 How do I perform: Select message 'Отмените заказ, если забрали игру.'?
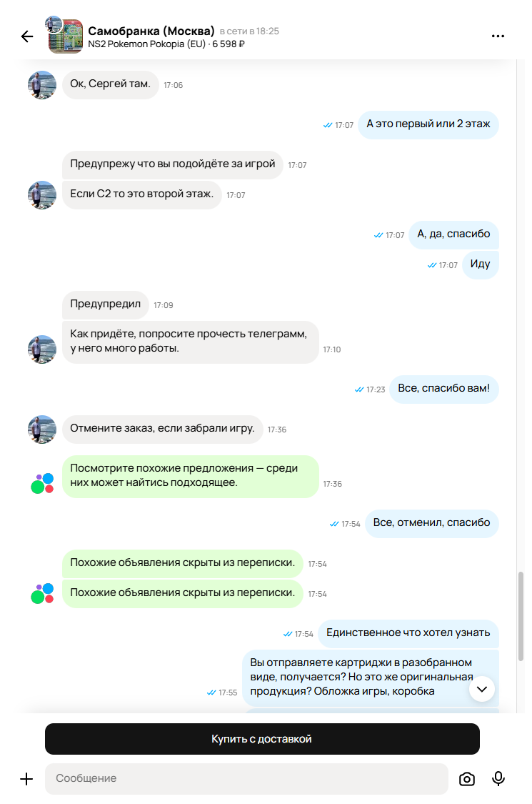pyautogui.click(x=163, y=429)
